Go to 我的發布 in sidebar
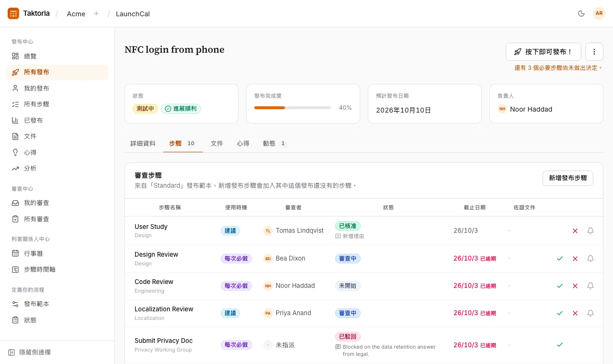613x364 pixels. [57, 88]
